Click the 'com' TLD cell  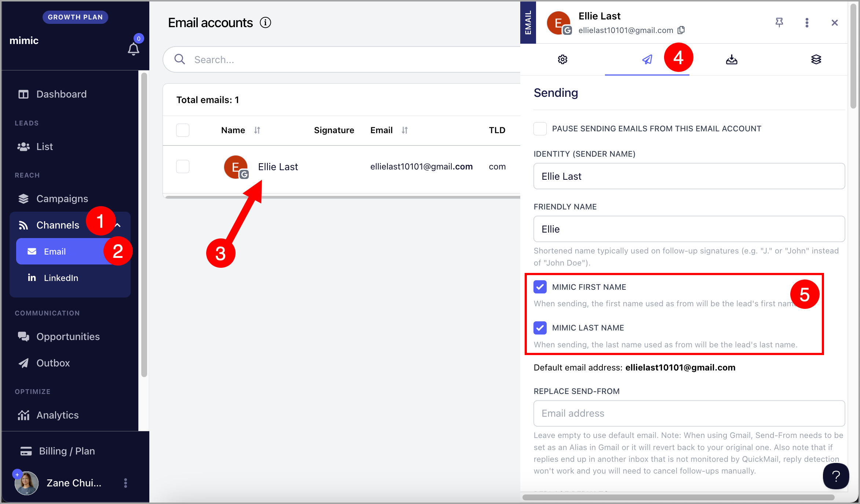497,167
